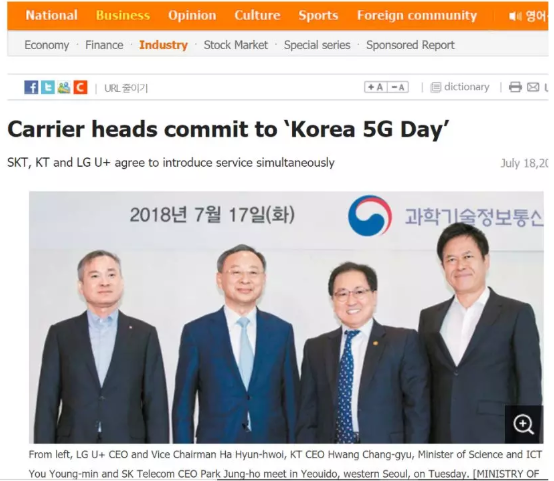
Task: Decrease font size with -A button
Action: pyautogui.click(x=398, y=87)
